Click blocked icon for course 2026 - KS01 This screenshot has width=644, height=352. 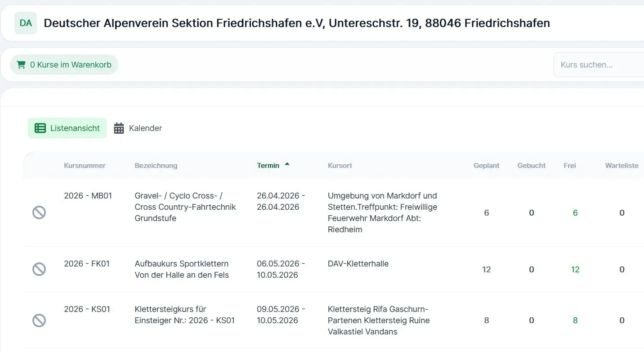[x=39, y=320]
